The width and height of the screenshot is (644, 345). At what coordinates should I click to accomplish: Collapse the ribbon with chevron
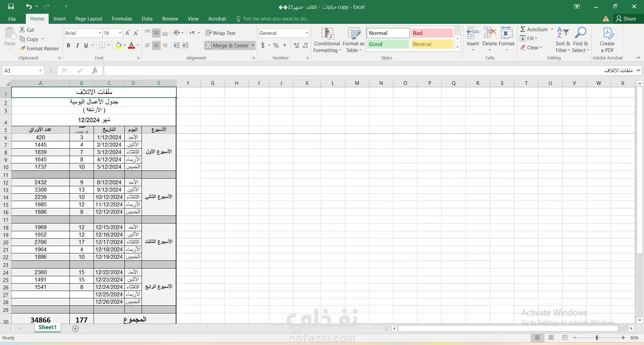(638, 58)
